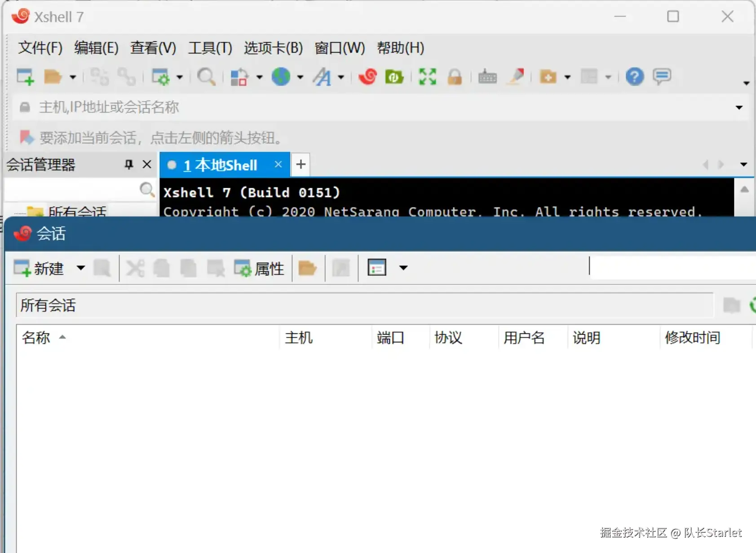Click the view mode list icon in 会话 dialog

click(x=377, y=268)
